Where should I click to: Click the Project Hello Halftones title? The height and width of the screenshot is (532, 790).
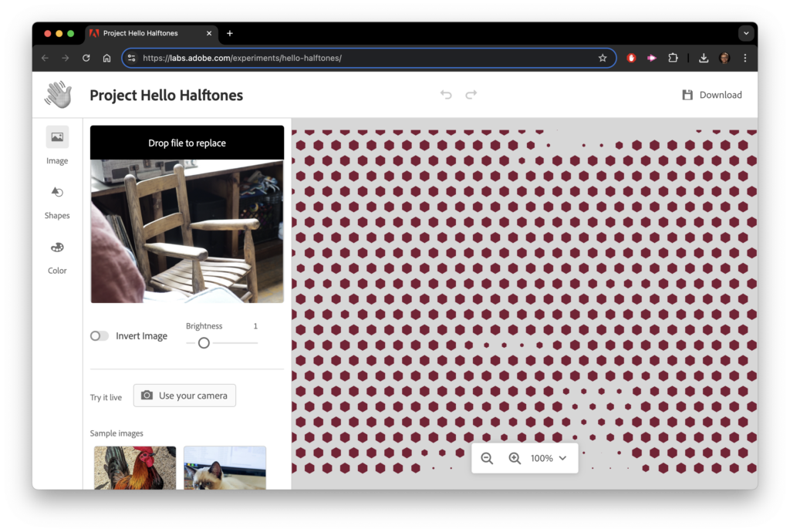(x=167, y=95)
